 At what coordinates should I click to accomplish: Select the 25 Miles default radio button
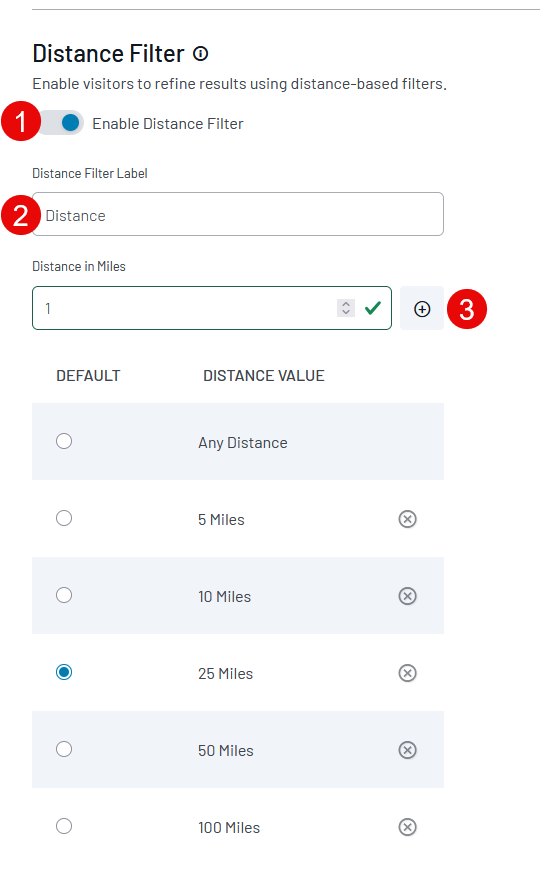[x=64, y=672]
